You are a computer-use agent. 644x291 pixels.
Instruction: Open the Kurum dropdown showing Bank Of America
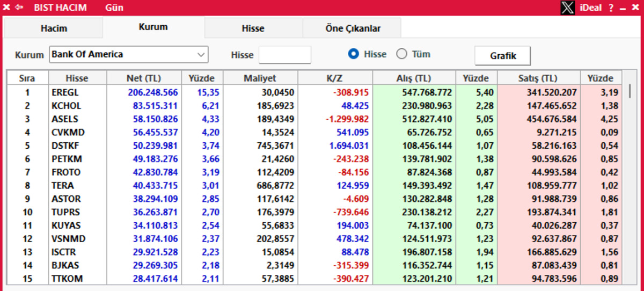point(129,55)
